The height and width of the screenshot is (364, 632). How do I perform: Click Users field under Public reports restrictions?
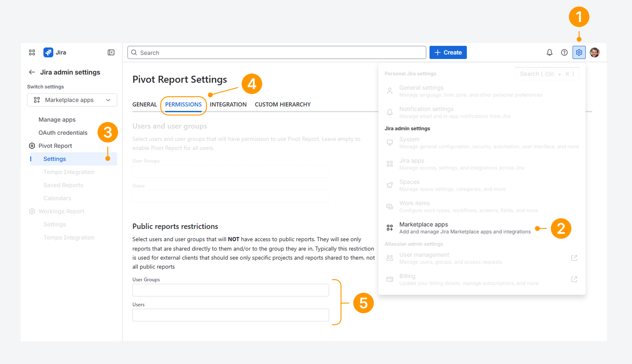[231, 315]
